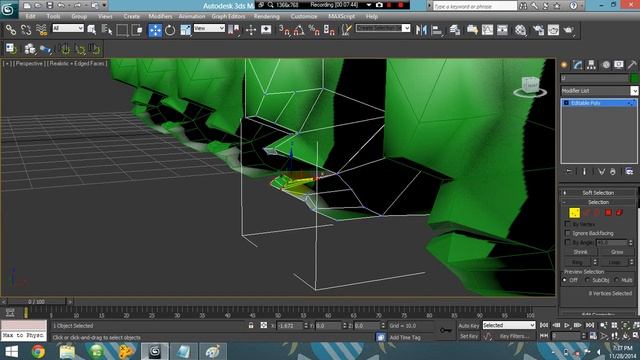This screenshot has width=640, height=360.
Task: Open the Material Editor
Action: click(x=520, y=30)
